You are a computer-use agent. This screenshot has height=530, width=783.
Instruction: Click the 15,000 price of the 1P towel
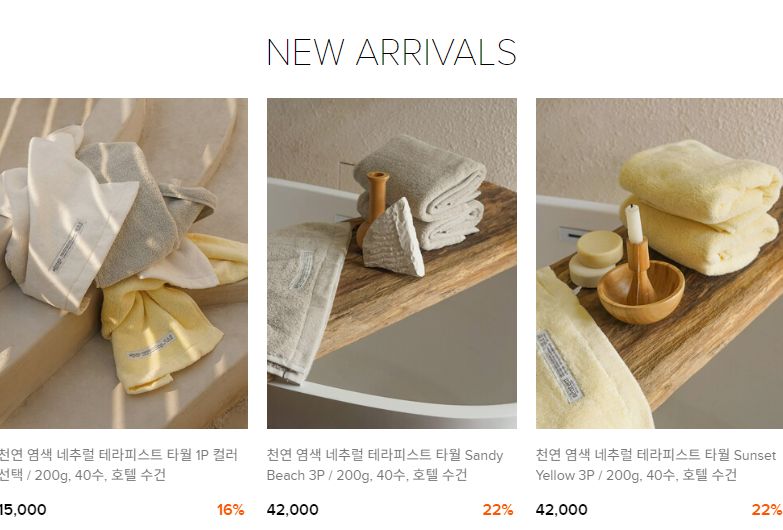[x=23, y=510]
